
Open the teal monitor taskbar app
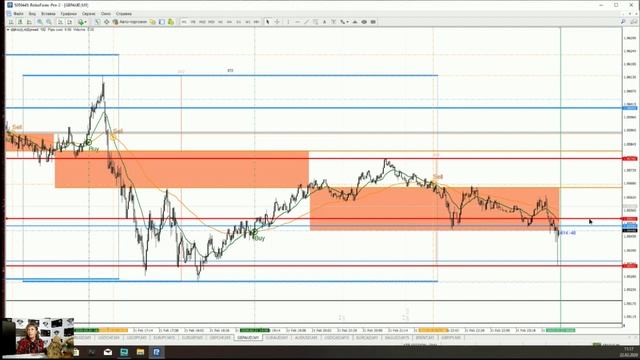pyautogui.click(x=124, y=352)
